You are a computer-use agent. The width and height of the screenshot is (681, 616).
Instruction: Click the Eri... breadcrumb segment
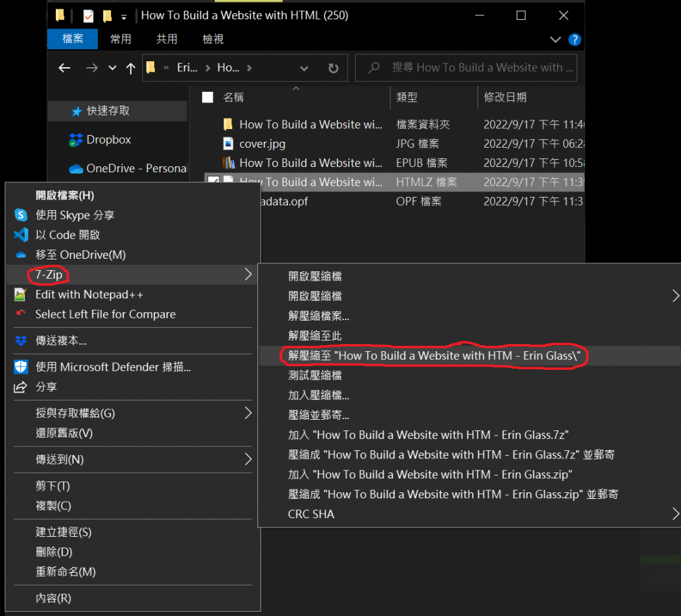click(x=187, y=68)
